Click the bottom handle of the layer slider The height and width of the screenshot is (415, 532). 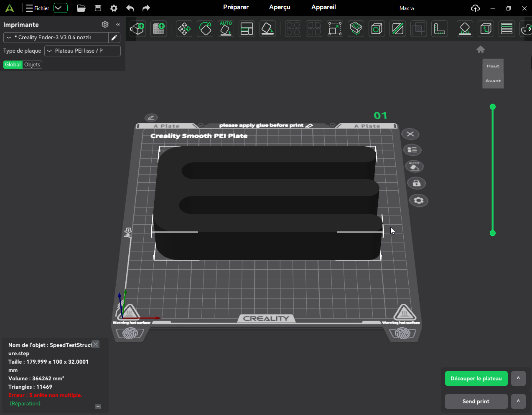(493, 233)
